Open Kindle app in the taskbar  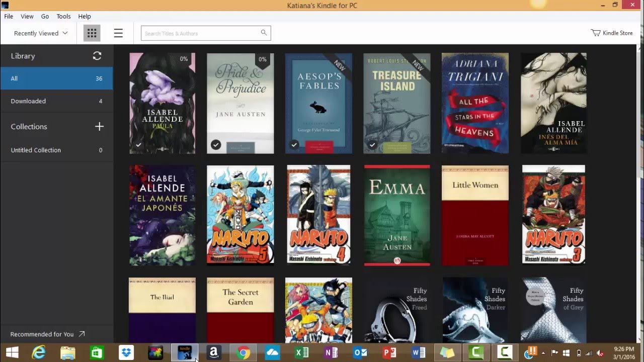tap(185, 353)
